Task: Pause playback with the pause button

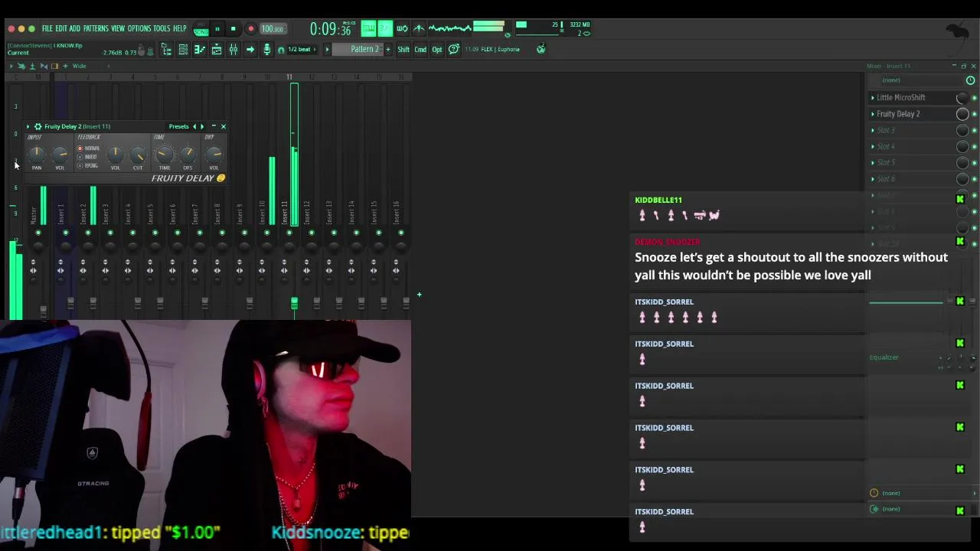Action: 217,29
